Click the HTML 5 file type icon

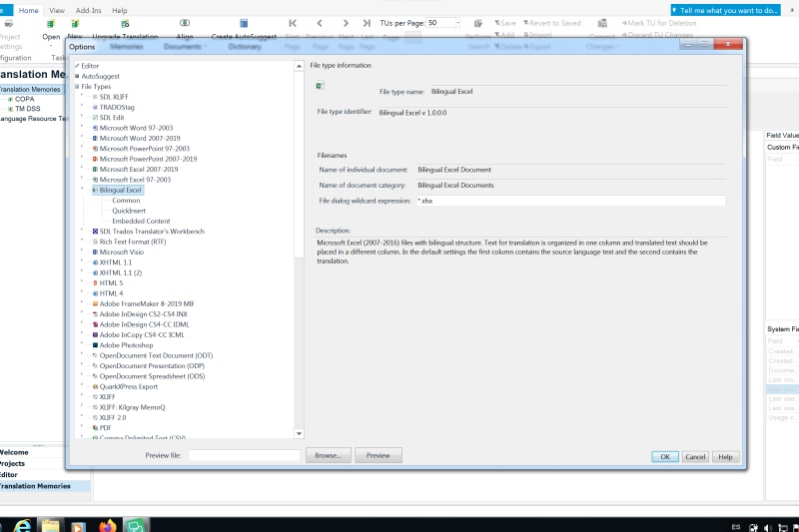95,283
